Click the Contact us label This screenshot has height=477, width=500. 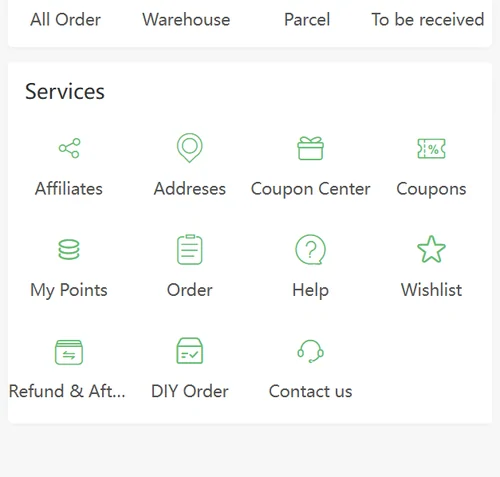[x=310, y=391]
